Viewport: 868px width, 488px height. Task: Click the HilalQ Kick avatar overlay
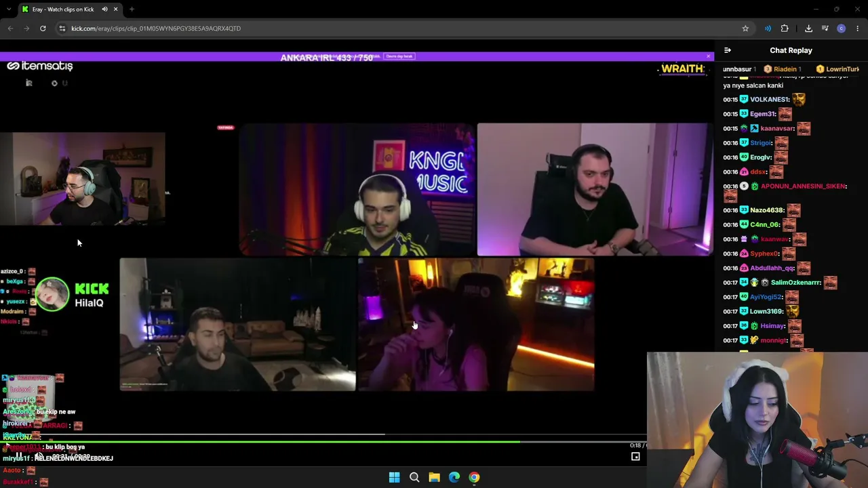(x=52, y=294)
